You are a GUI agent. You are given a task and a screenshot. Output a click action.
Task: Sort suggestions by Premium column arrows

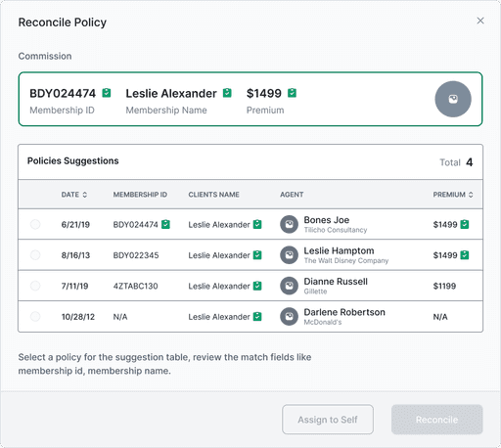(x=471, y=195)
